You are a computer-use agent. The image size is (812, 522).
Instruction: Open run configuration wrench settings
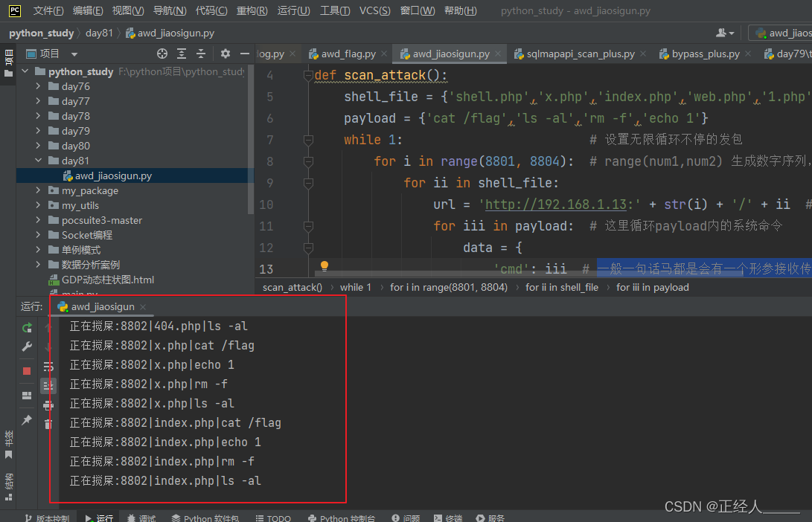[x=27, y=347]
